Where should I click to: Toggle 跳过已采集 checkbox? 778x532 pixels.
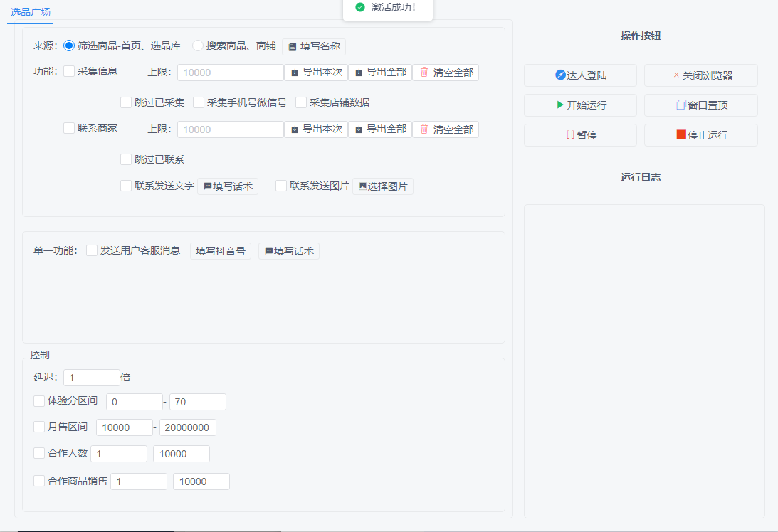point(126,102)
